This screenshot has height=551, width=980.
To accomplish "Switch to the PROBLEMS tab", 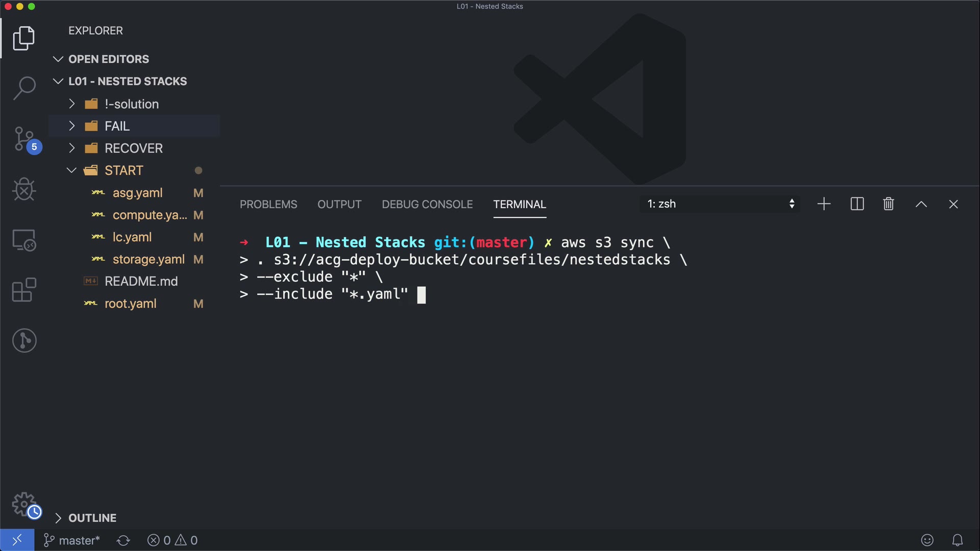I will pos(268,204).
